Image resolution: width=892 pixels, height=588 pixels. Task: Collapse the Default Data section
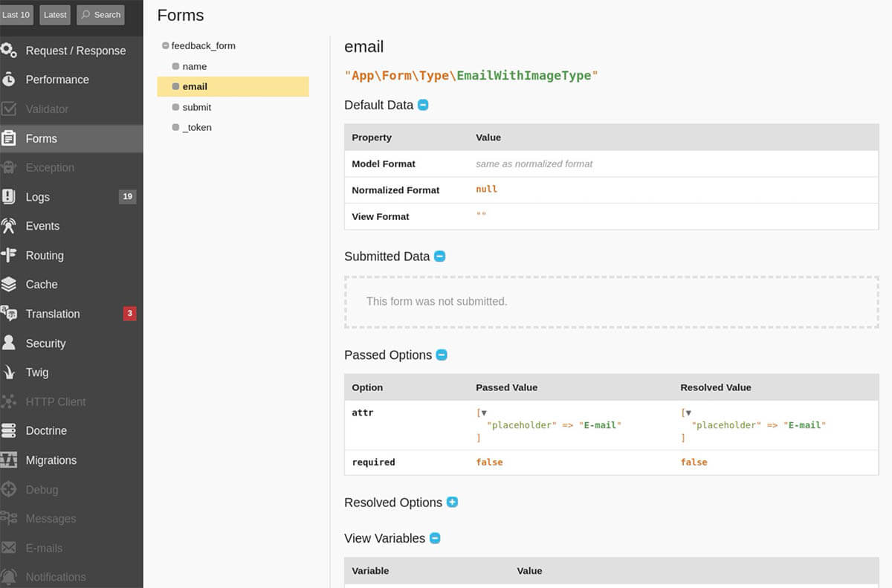coord(423,105)
